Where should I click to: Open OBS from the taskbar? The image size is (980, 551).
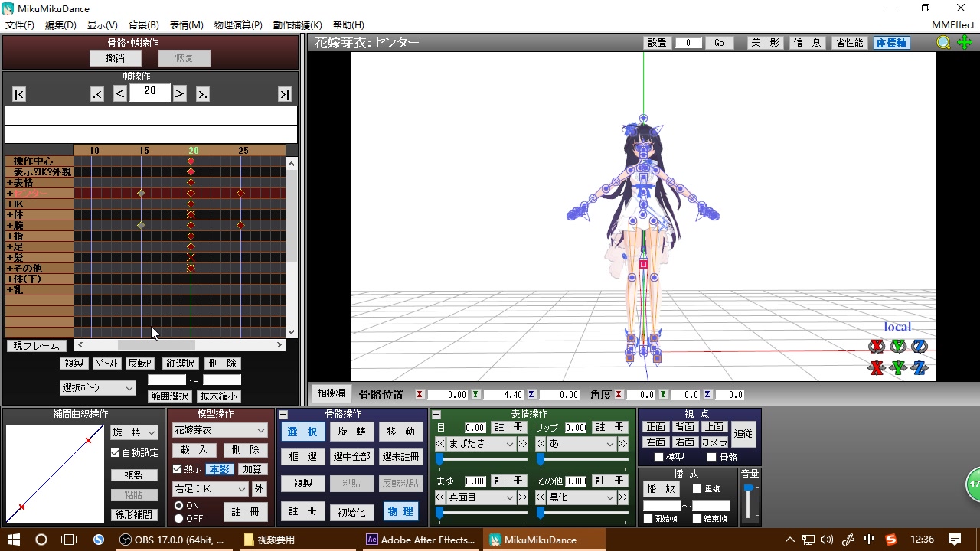tap(171, 540)
